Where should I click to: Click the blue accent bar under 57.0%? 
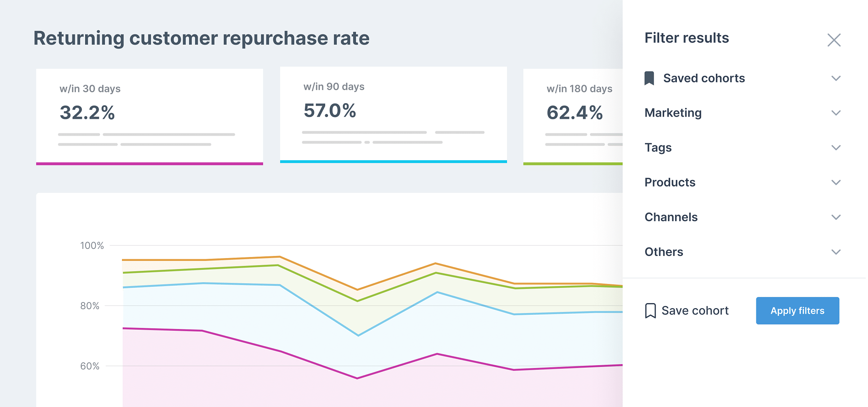[393, 163]
